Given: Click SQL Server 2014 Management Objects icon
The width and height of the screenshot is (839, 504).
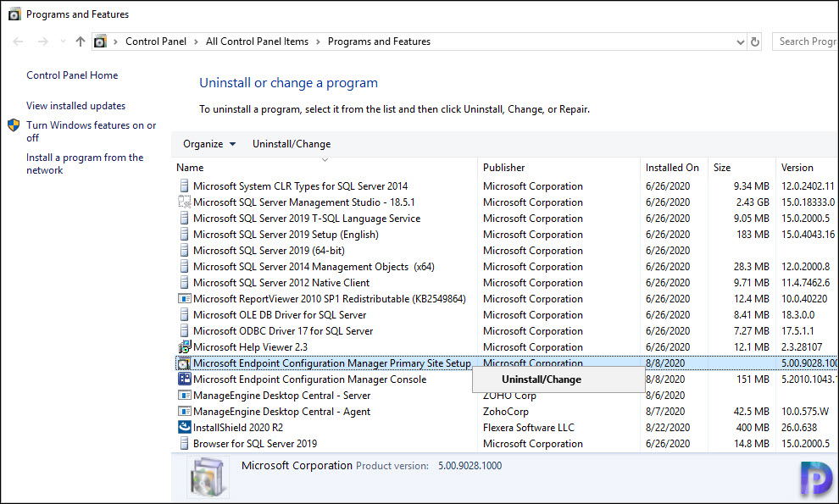Looking at the screenshot, I should (x=184, y=267).
